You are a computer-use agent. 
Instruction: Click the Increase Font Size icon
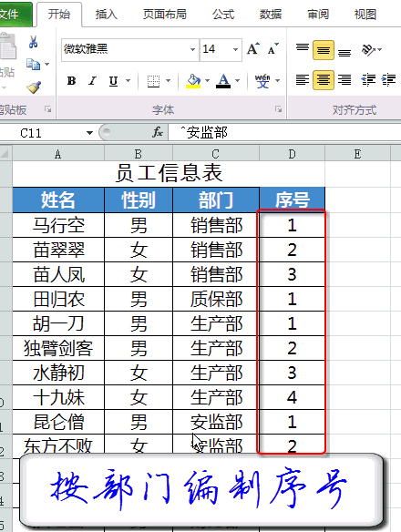pyautogui.click(x=253, y=49)
